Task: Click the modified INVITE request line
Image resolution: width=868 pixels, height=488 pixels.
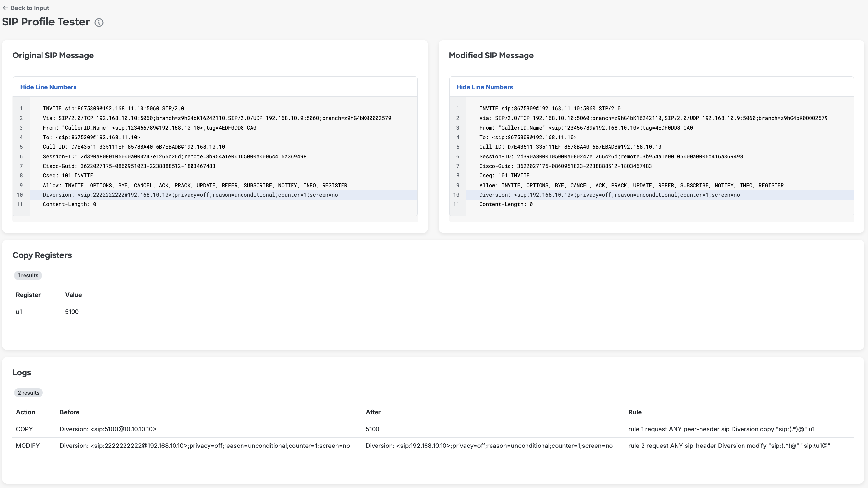Action: [550, 108]
